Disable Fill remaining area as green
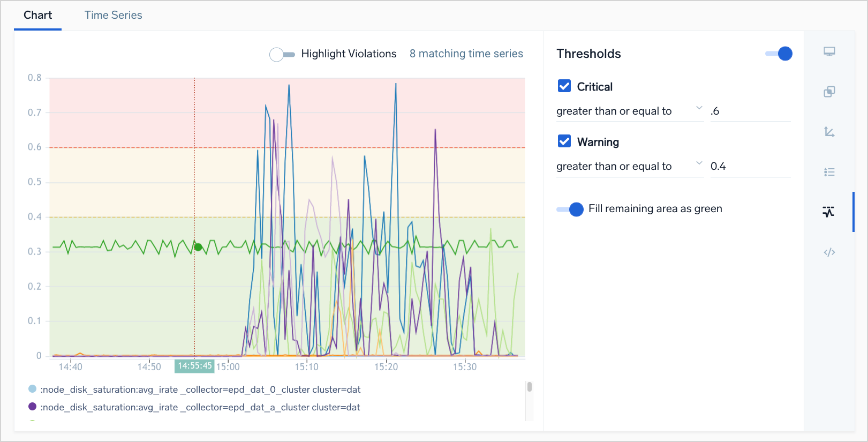The image size is (868, 442). point(570,209)
